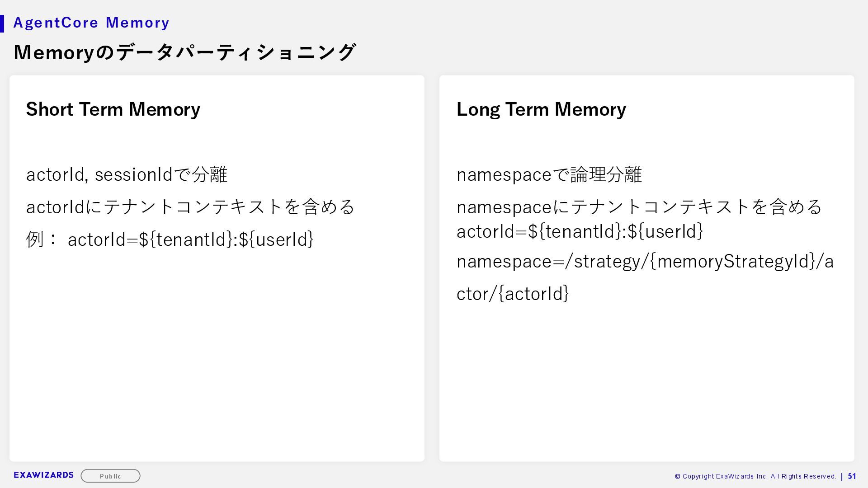Select the AgentCore Memory section label
The image size is (868, 488).
tap(91, 23)
